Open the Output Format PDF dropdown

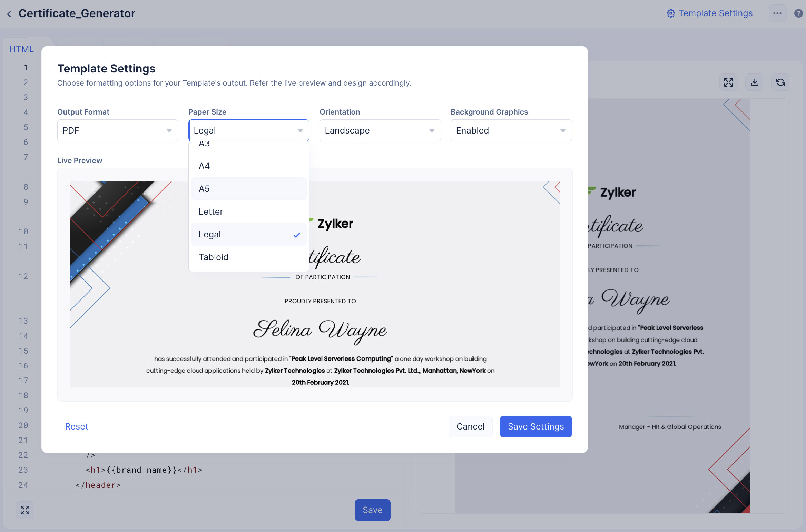[118, 130]
